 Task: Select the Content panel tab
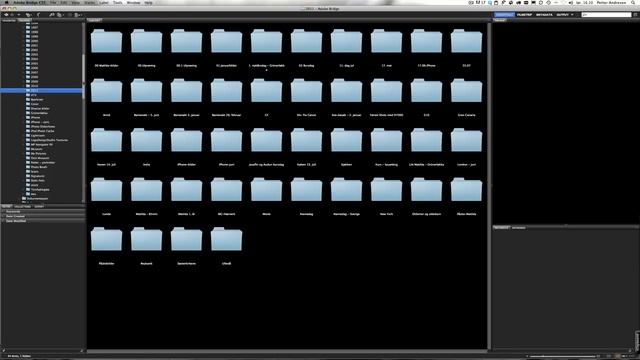95,20
